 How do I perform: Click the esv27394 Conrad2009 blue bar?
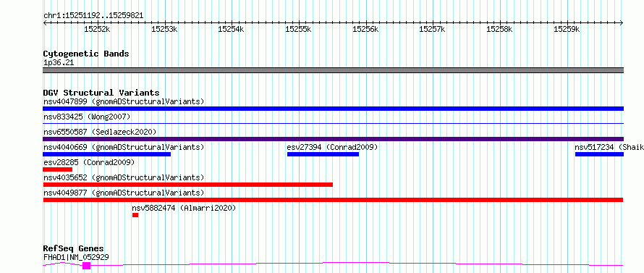(323, 154)
